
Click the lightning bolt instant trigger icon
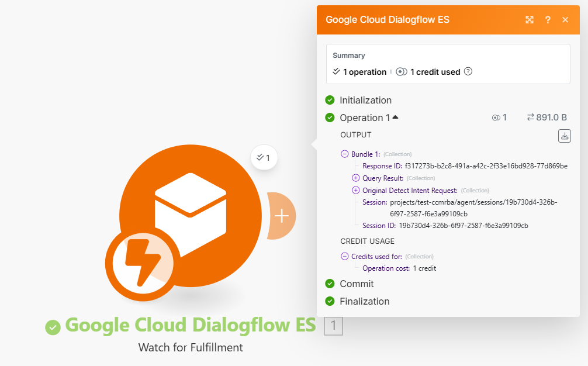(140, 263)
